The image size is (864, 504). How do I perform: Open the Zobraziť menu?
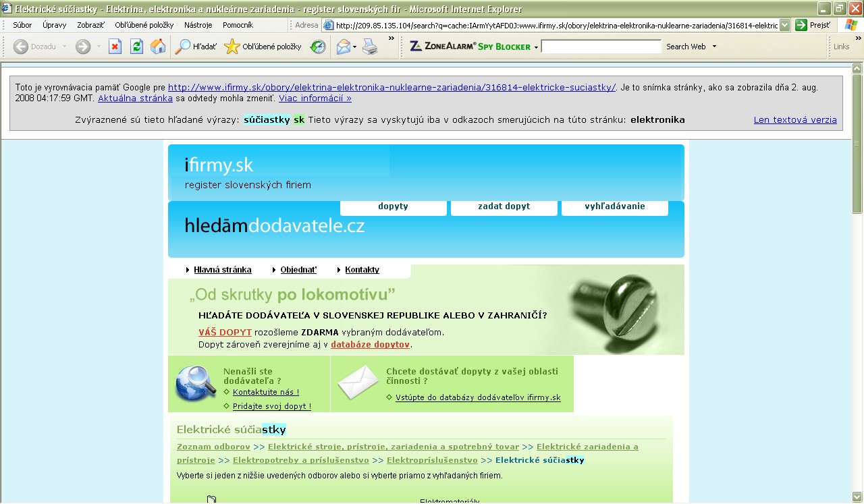90,25
